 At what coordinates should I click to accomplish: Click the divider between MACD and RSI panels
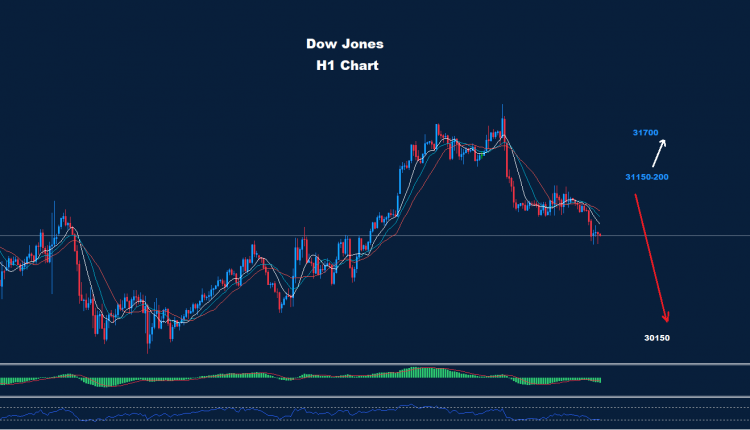pos(375,396)
